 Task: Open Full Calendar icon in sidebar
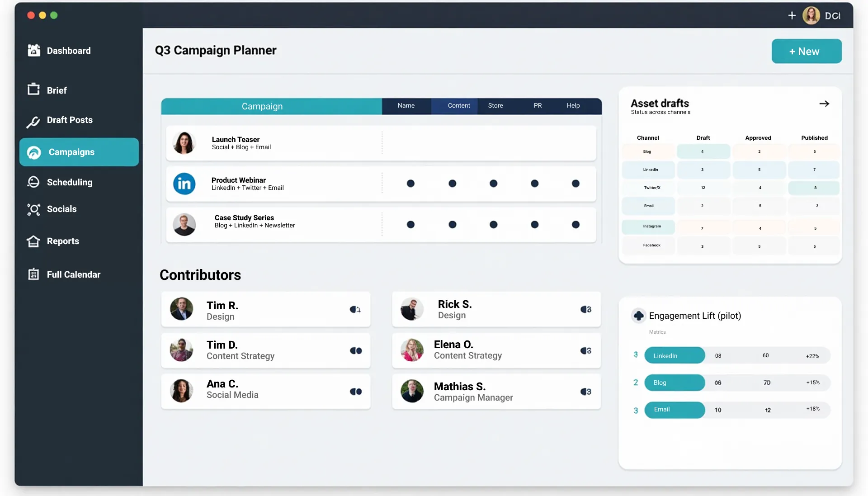point(33,274)
